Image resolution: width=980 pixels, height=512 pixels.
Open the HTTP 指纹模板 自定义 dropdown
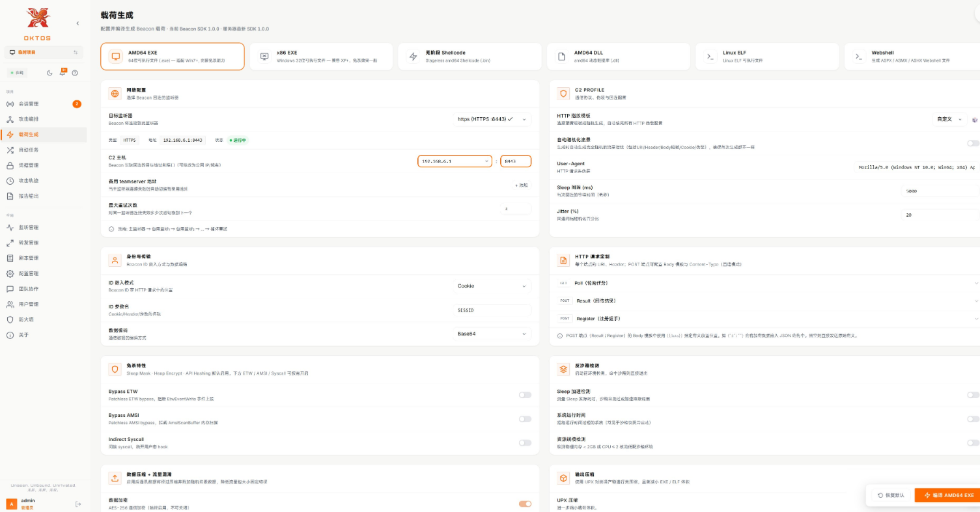point(949,119)
